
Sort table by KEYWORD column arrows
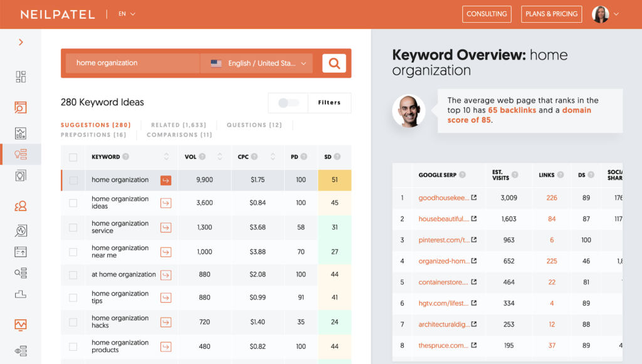[x=166, y=157]
